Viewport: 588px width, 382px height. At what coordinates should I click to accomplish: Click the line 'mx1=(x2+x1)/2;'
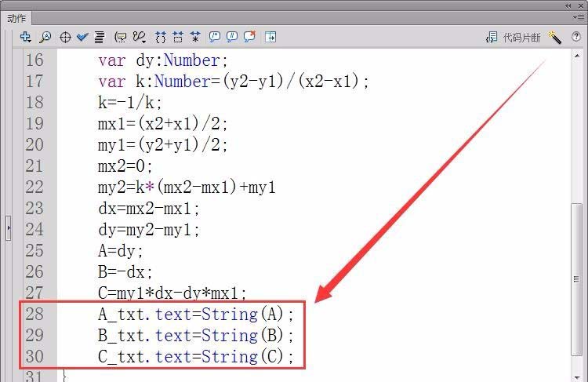[162, 123]
